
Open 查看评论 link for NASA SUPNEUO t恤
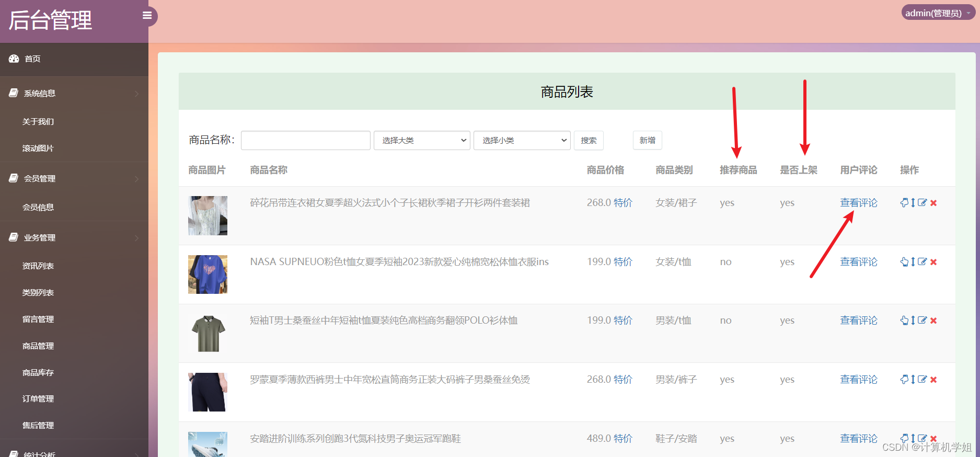click(859, 261)
